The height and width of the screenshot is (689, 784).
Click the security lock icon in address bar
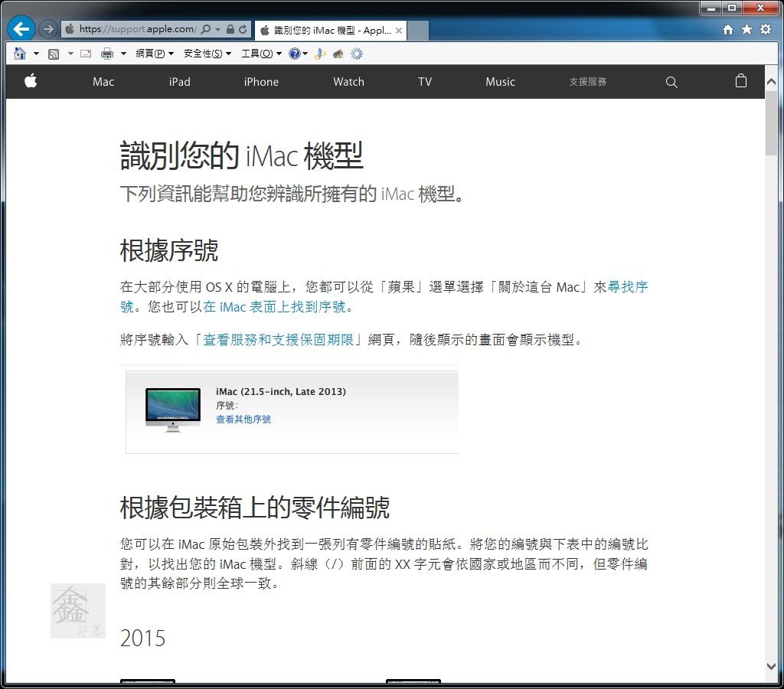pos(230,29)
